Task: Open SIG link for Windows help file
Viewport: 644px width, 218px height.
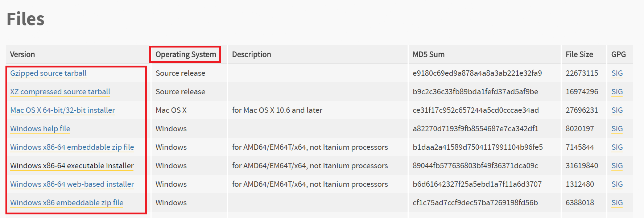Action: (x=617, y=129)
